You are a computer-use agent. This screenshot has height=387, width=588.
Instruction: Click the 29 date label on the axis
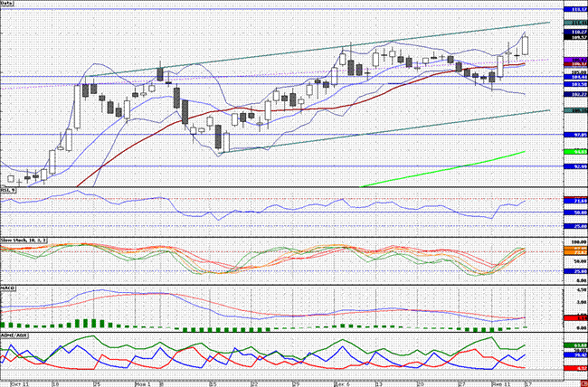point(296,384)
